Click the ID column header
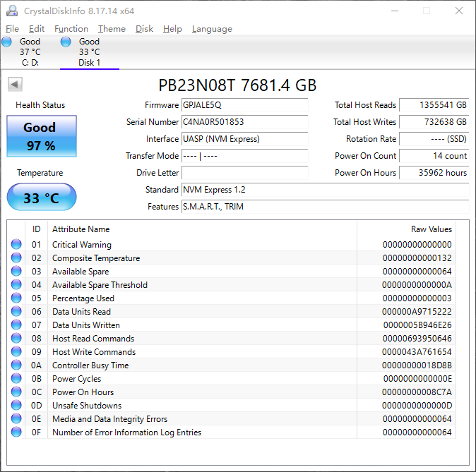The image size is (476, 472). 37,229
